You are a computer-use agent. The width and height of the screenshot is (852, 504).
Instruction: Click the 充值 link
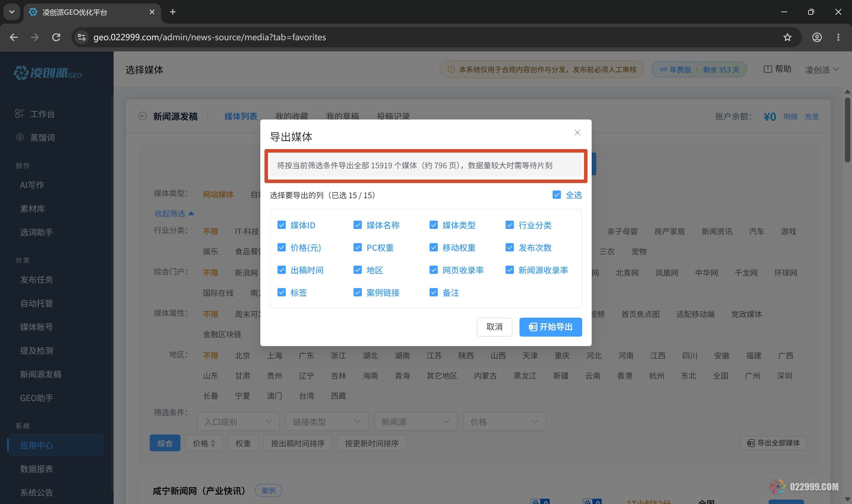811,117
